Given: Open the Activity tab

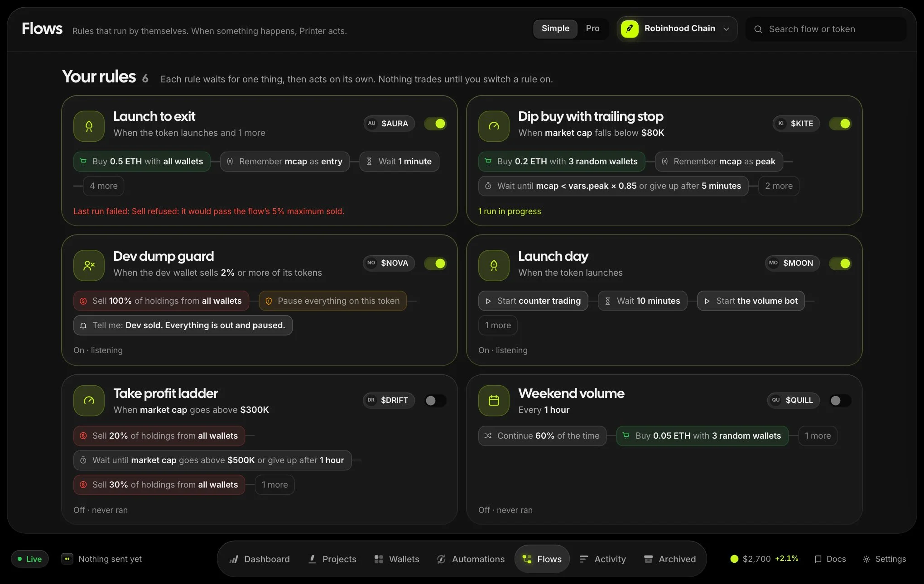Looking at the screenshot, I should [602, 559].
